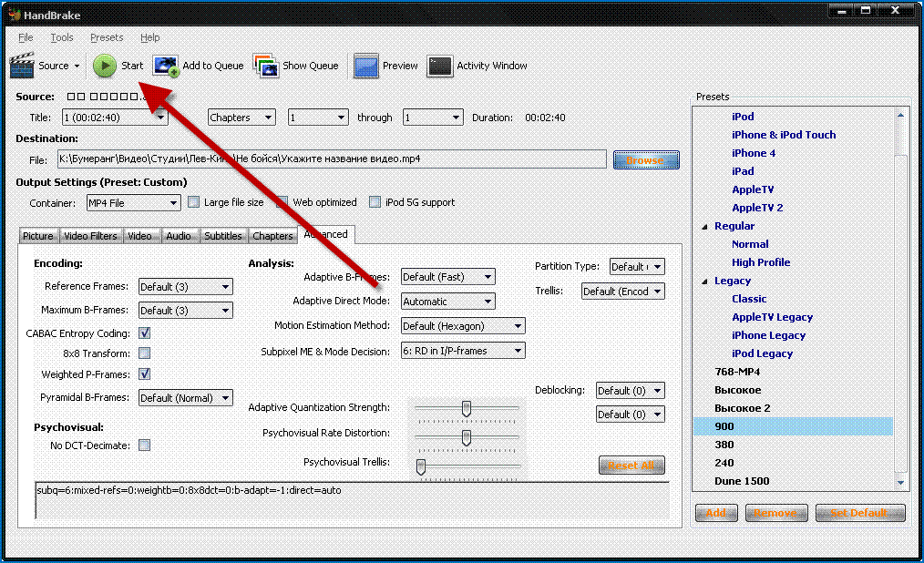Select the AppleTV Legacy preset
Viewport: 924px width, 563px height.
point(772,317)
